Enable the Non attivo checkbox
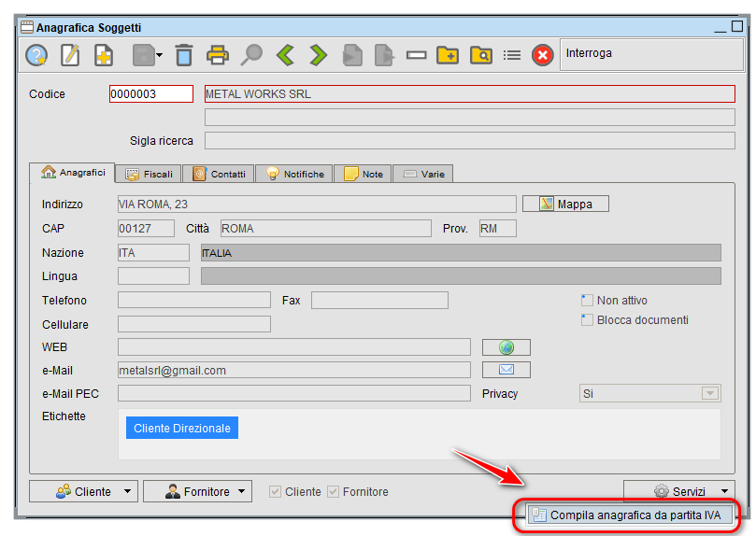Screen dimensions: 756x536 (587, 301)
